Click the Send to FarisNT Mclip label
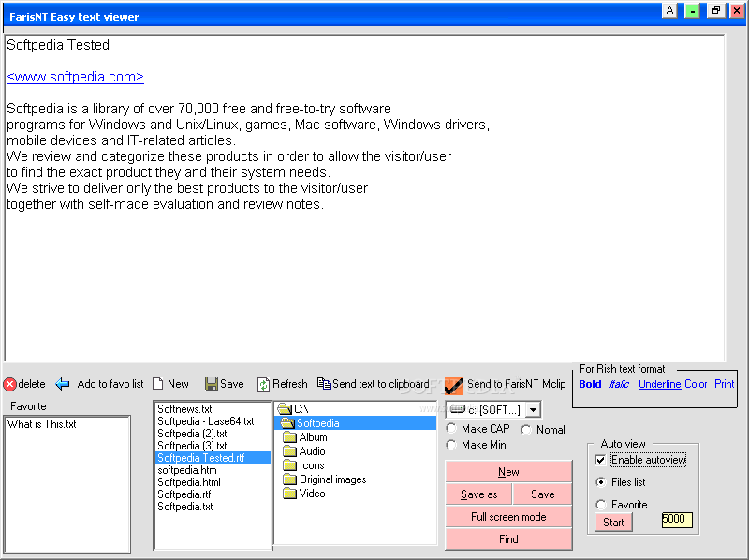 [517, 384]
